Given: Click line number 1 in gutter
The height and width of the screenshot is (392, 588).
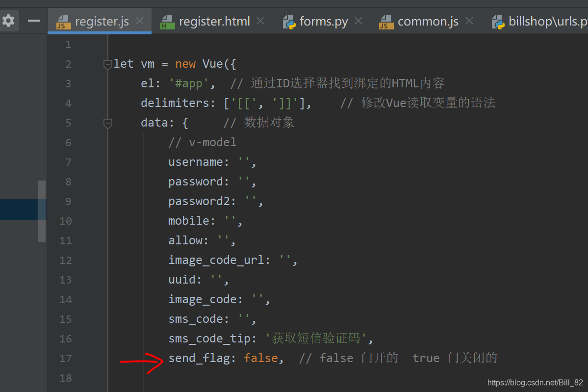Looking at the screenshot, I should click(x=68, y=45).
